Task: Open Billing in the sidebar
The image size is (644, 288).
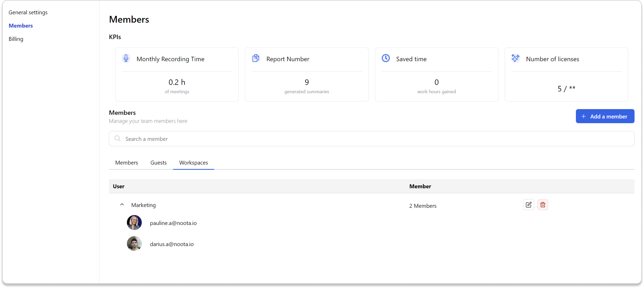Action: (16, 39)
